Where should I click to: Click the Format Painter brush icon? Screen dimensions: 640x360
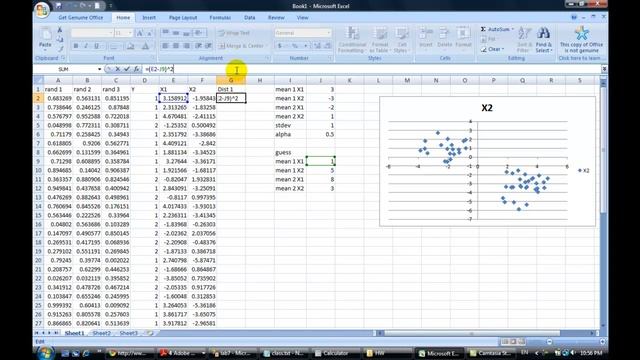pos(60,49)
